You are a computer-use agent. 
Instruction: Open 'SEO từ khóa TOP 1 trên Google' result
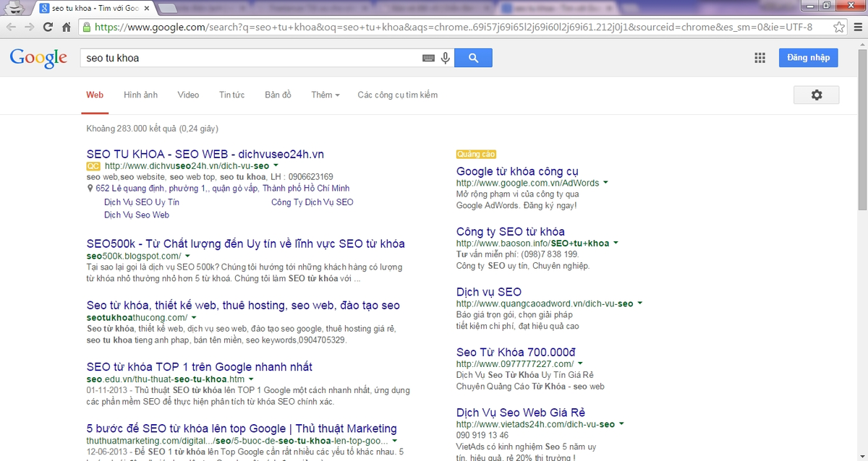(200, 366)
